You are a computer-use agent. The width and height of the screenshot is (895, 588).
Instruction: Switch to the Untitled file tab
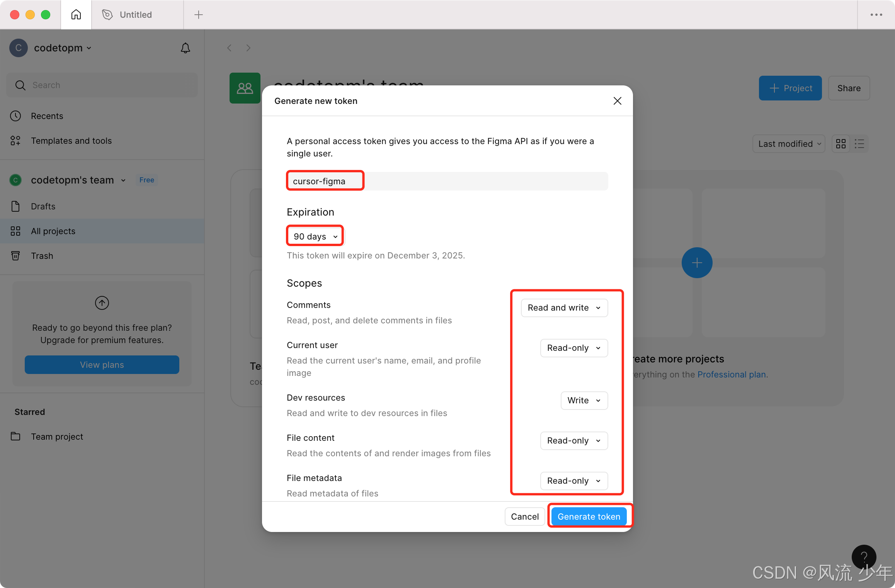(x=137, y=15)
